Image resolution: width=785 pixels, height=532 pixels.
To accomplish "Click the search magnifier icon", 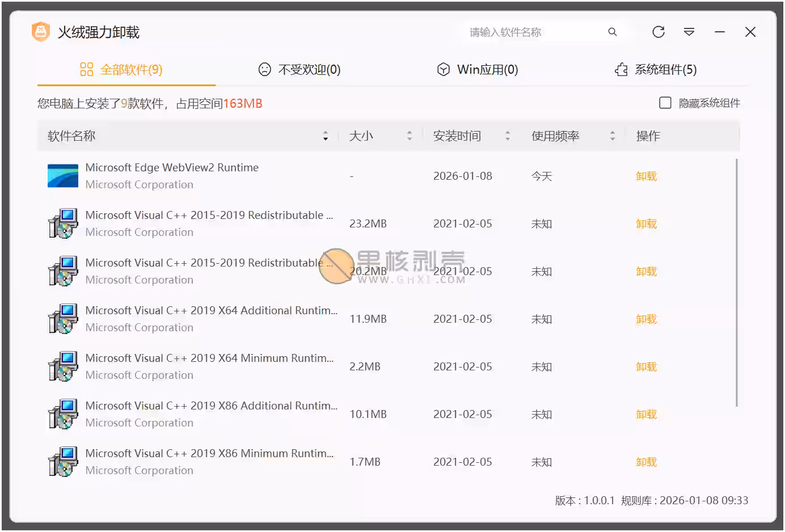I will [x=613, y=32].
